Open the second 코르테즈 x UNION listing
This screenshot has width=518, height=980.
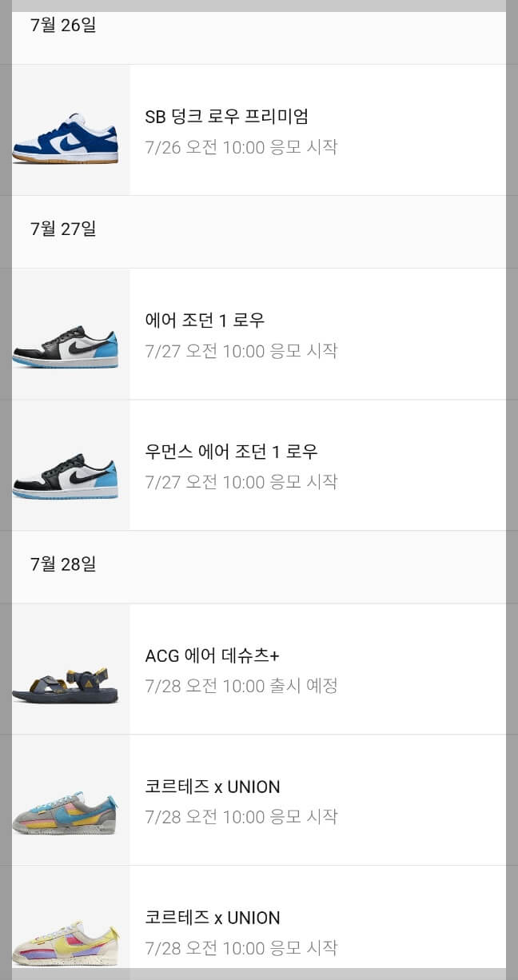tap(212, 918)
